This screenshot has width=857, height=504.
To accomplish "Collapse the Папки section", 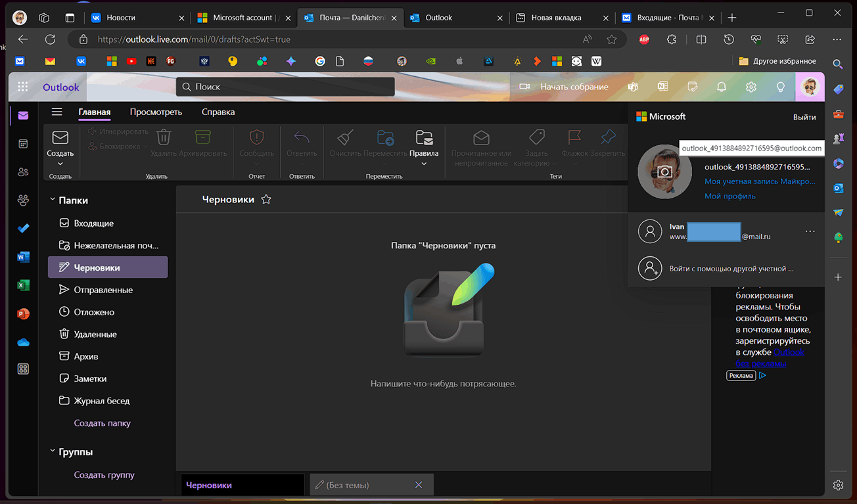I will [x=53, y=200].
